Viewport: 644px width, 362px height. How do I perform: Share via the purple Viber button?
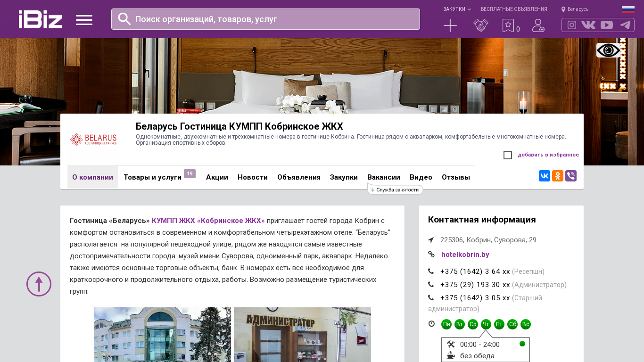571,176
